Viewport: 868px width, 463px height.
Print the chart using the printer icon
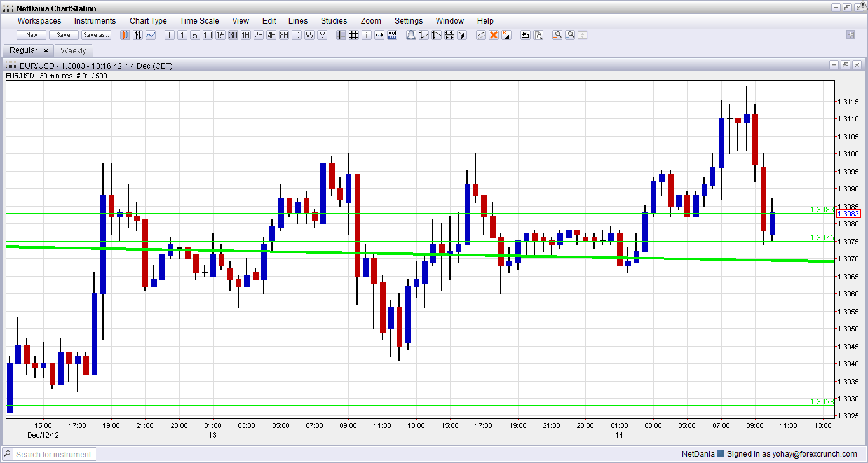point(526,35)
